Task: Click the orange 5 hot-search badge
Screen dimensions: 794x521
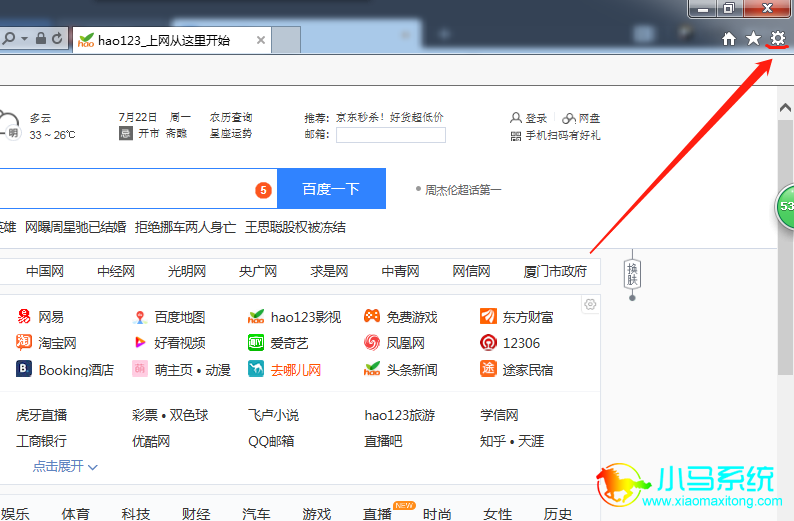Action: pos(263,190)
